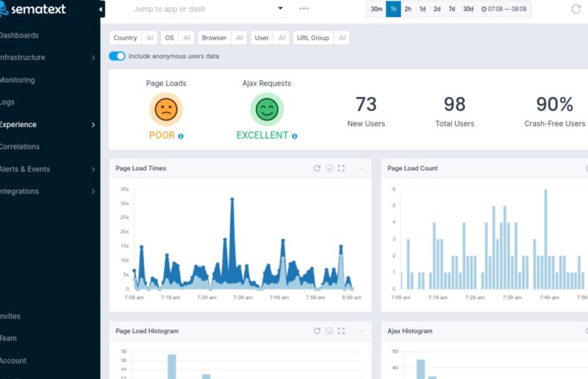Refresh the Page Load Histogram chart
The width and height of the screenshot is (588, 379).
(317, 331)
